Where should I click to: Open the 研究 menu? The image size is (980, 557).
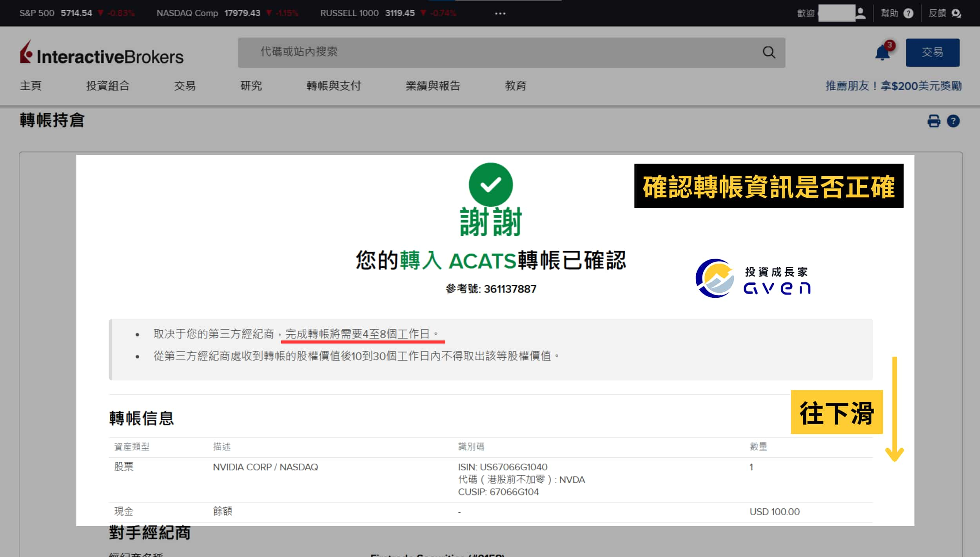(x=251, y=86)
